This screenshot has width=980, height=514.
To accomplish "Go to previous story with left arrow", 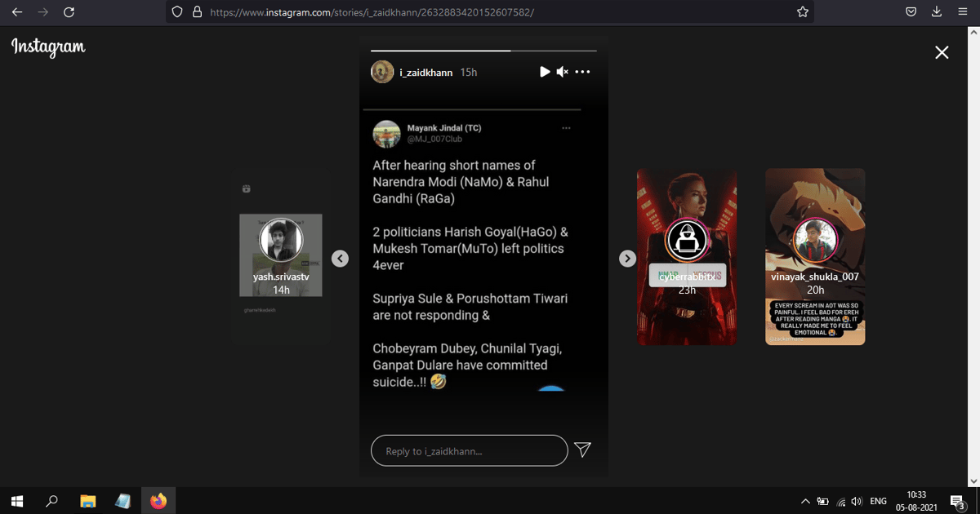I will tap(341, 258).
